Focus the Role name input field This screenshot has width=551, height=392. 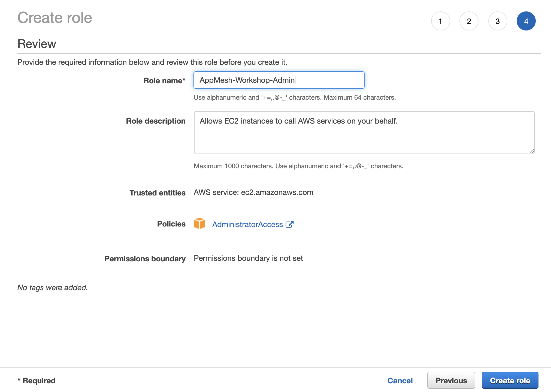coord(278,80)
